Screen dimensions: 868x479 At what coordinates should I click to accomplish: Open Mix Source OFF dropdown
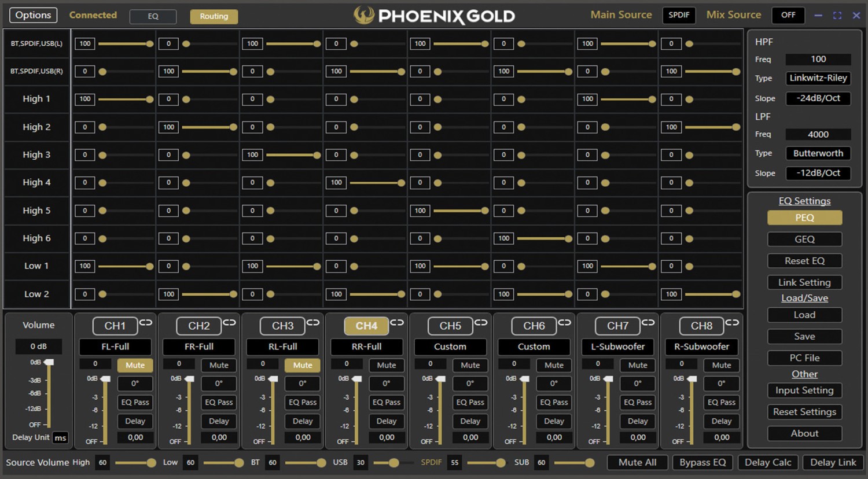click(788, 15)
